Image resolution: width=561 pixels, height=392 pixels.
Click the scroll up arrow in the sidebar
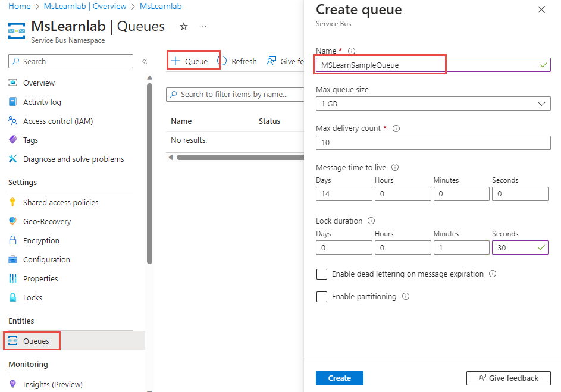pyautogui.click(x=149, y=77)
